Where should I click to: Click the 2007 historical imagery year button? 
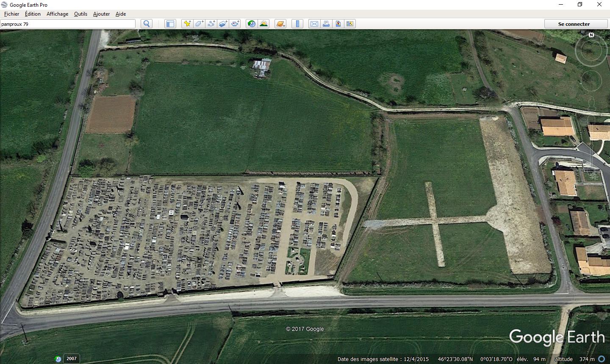pyautogui.click(x=72, y=358)
